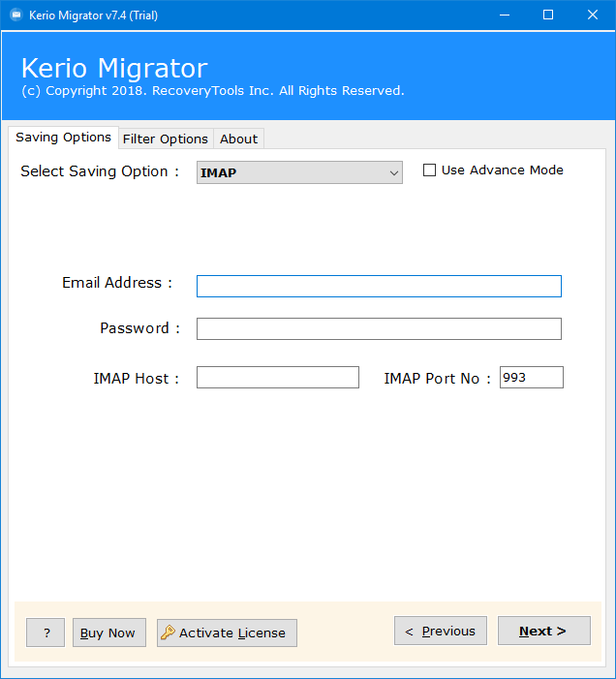The width and height of the screenshot is (616, 679).
Task: Switch to the Saving Options tab
Action: (63, 138)
